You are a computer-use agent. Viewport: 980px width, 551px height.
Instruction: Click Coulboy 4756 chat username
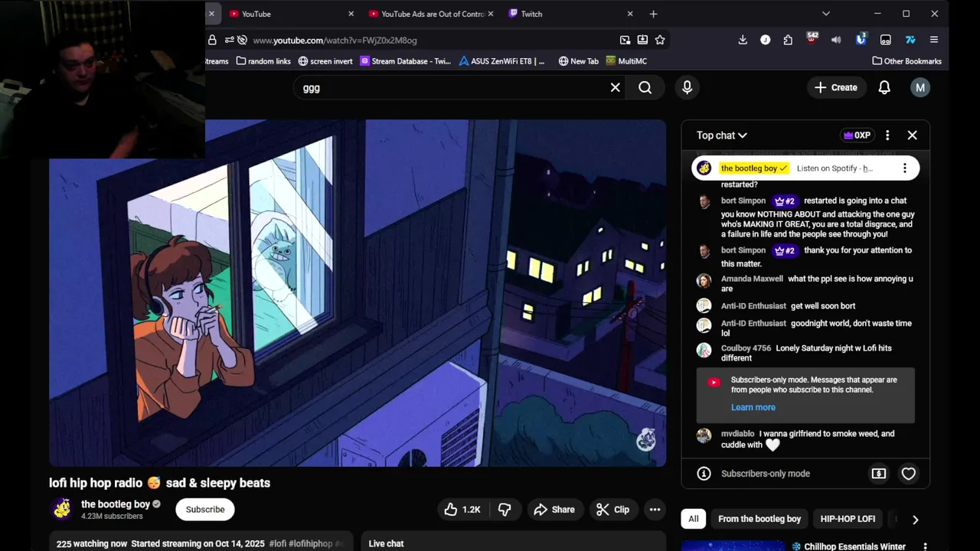746,348
